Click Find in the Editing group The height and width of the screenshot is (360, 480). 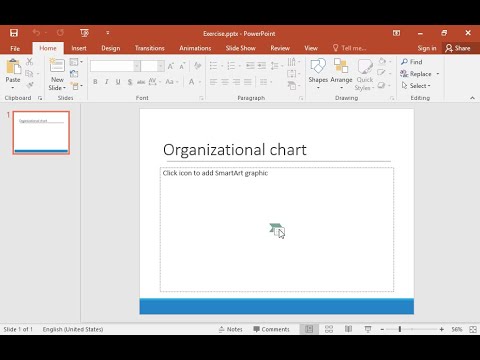tap(412, 62)
